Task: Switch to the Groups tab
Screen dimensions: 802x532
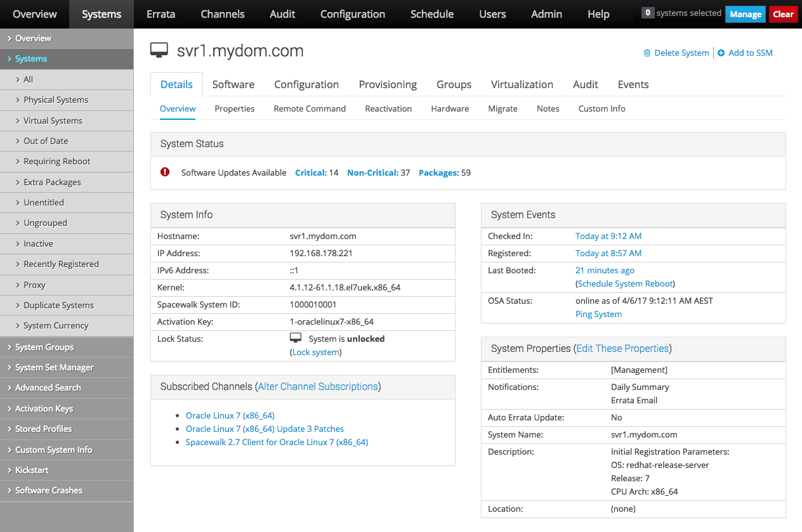Action: click(454, 84)
